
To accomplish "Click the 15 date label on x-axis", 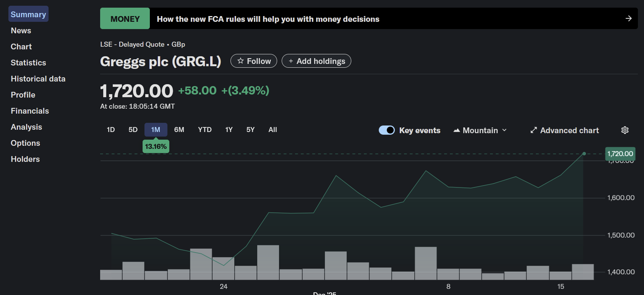I will [x=561, y=287].
